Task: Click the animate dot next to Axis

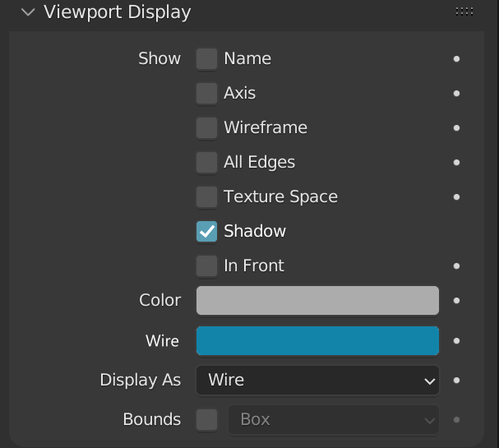Action: [x=456, y=94]
